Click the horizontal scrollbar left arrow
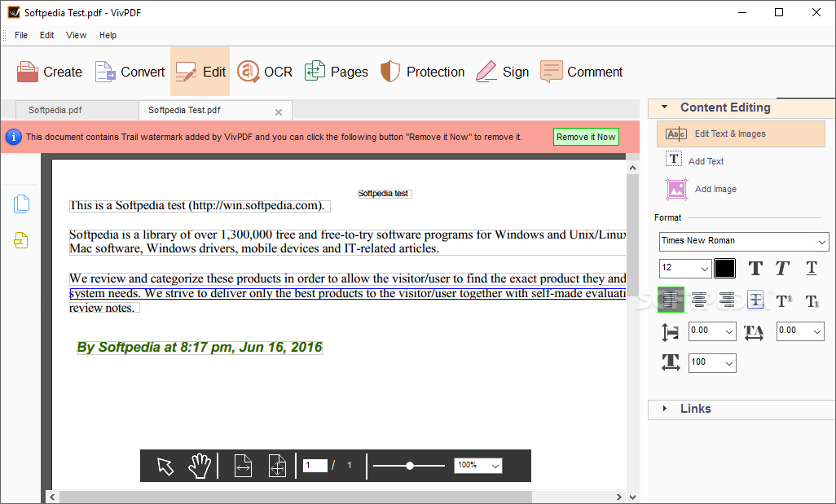 pyautogui.click(x=52, y=497)
